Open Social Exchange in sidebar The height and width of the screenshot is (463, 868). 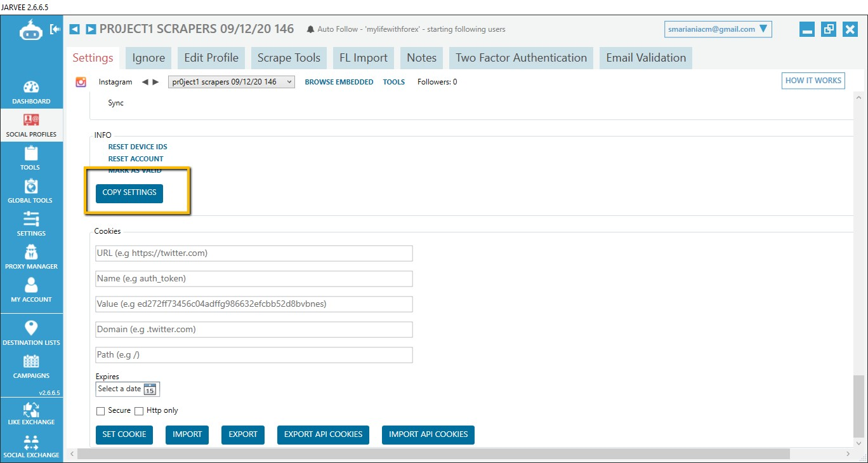[x=31, y=446]
